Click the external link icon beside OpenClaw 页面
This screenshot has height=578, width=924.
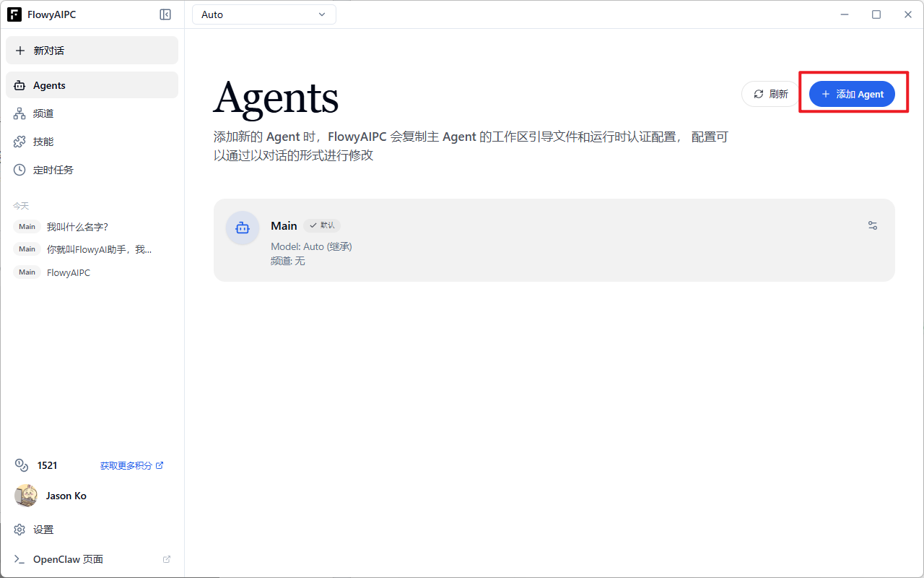click(x=166, y=558)
